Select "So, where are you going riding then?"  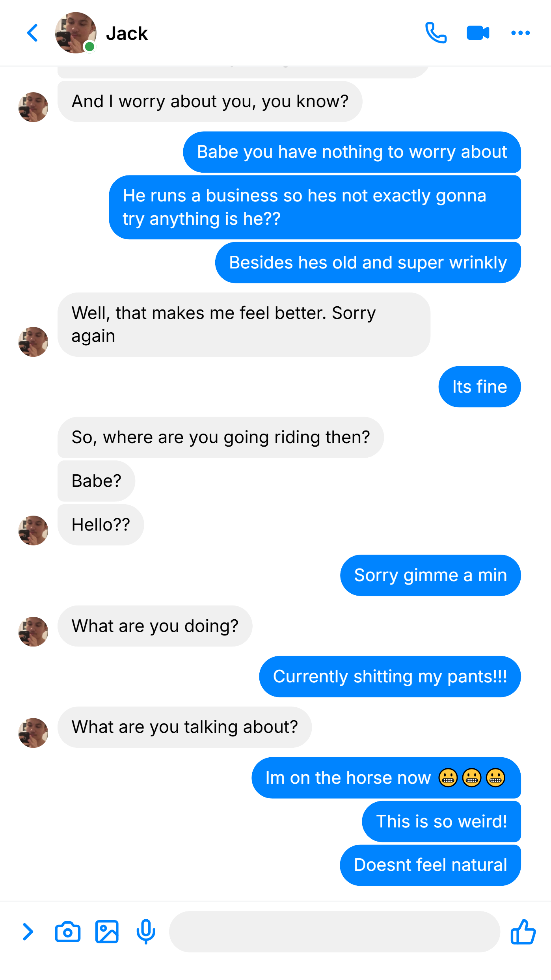coord(221,438)
